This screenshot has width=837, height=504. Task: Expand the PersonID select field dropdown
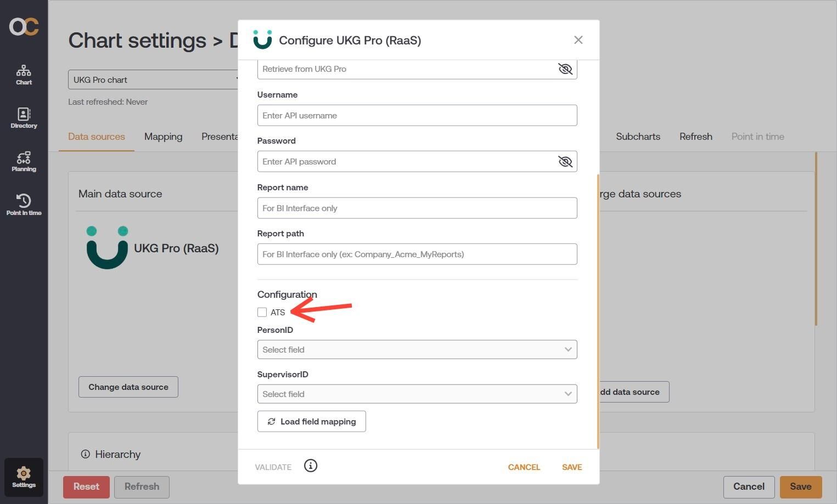417,349
